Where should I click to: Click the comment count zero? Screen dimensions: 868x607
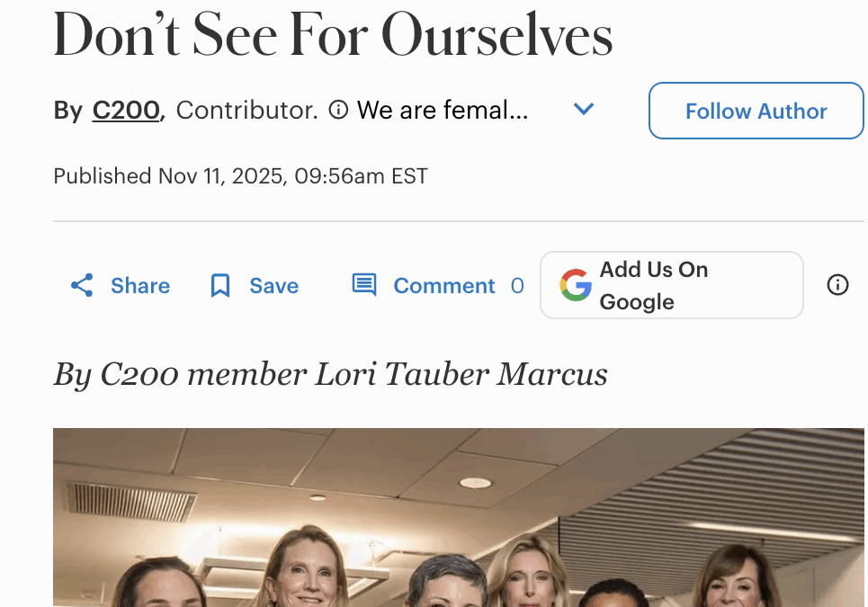518,285
